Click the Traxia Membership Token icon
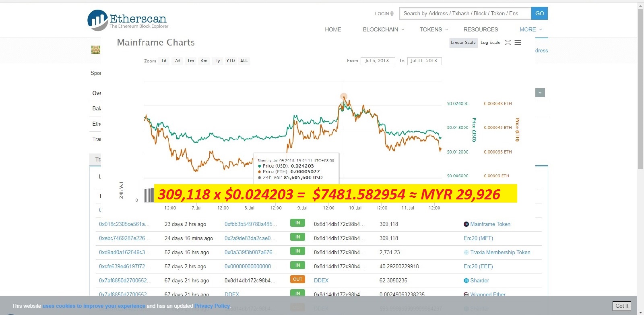This screenshot has width=644, height=315. (466, 253)
